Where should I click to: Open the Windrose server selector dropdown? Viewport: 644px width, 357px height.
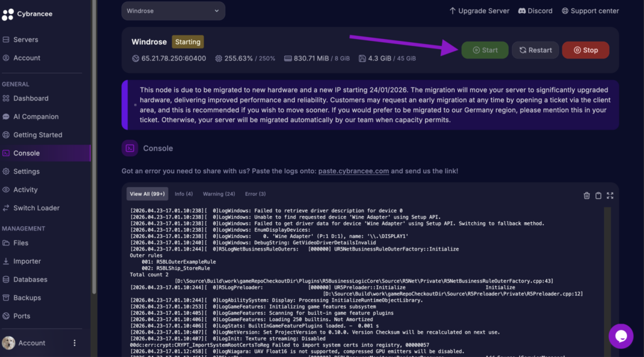[x=173, y=11]
